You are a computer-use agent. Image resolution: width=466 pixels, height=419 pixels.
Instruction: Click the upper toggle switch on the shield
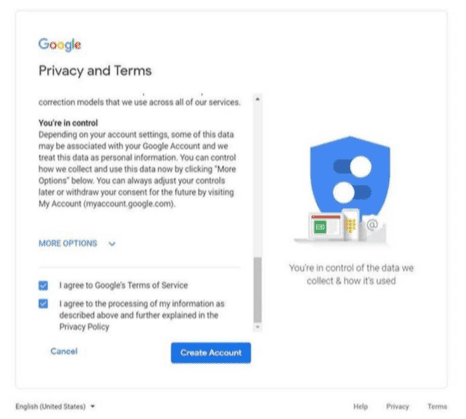[x=352, y=166]
